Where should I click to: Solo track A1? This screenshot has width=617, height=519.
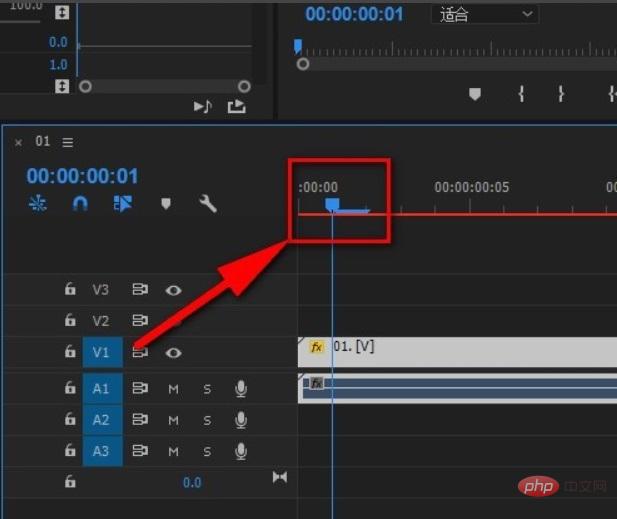[207, 390]
